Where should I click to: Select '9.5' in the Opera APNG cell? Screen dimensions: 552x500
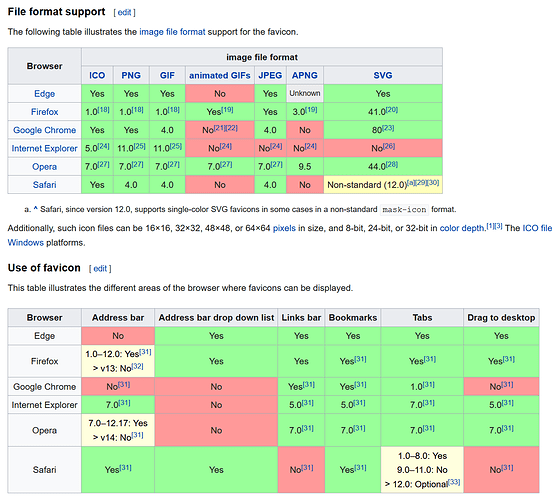pyautogui.click(x=305, y=167)
